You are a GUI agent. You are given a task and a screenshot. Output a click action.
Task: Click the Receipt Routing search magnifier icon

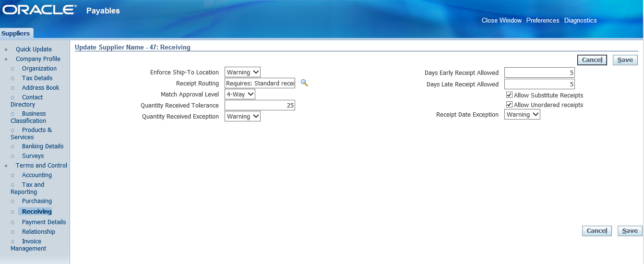click(x=304, y=83)
